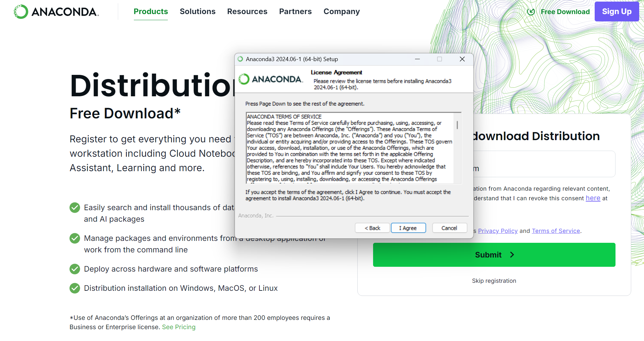Click the 'Free Download*' heading text

(125, 113)
